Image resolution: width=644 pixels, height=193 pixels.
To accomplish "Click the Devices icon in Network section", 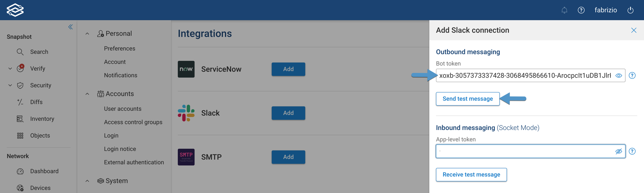I will pyautogui.click(x=20, y=188).
